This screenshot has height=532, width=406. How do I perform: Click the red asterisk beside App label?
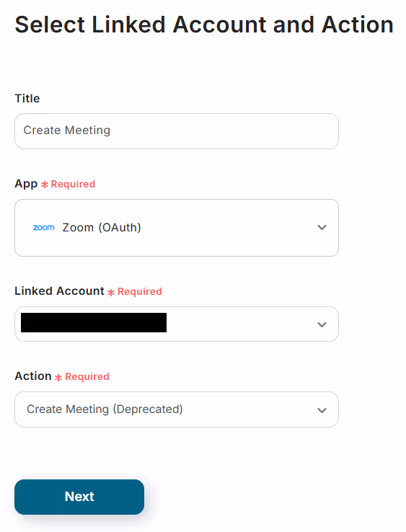pos(45,185)
